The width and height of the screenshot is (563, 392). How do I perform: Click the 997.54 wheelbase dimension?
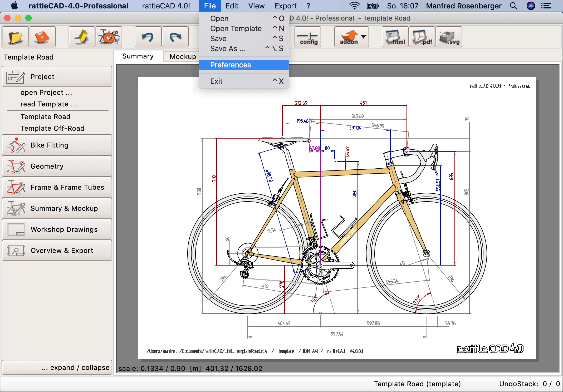(x=337, y=334)
